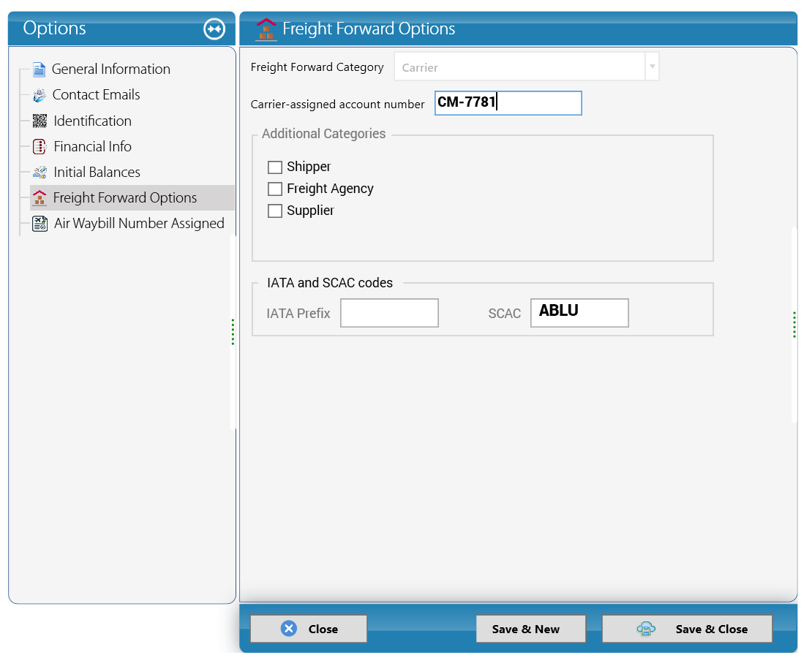Screen dimensions: 812x658
Task: Click the Shipper label text
Action: click(x=309, y=167)
